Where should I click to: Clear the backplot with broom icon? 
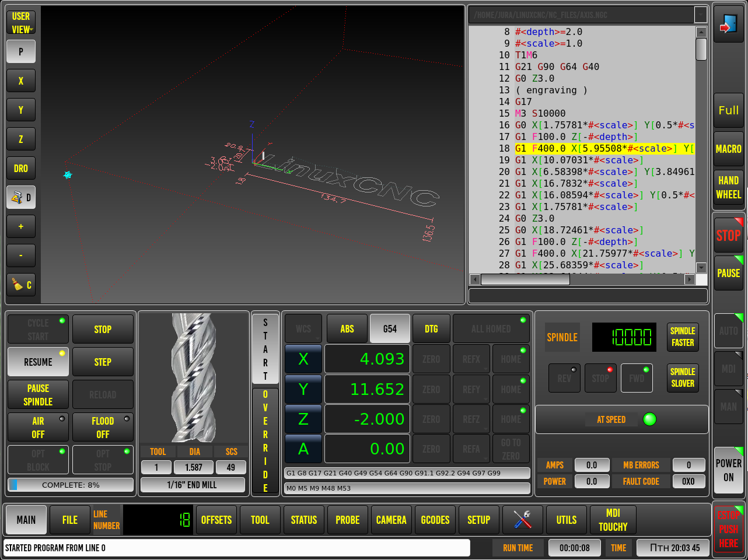pos(21,285)
